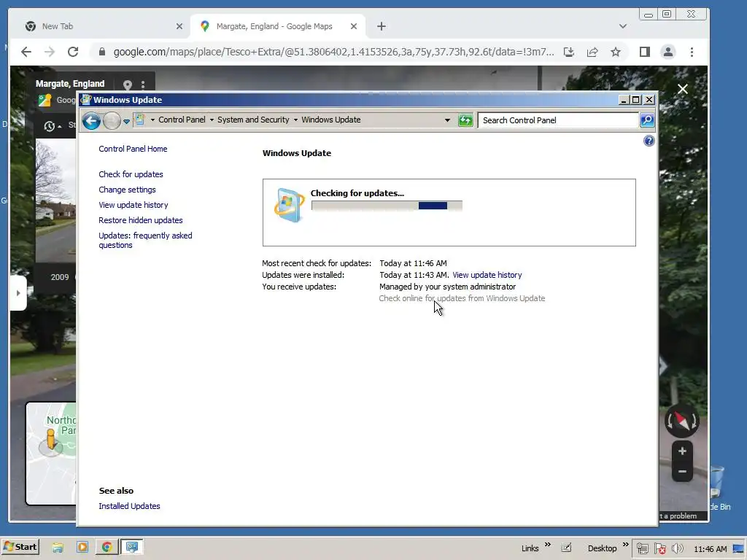Screen dimensions: 747x560
Task: Open recent pages dropdown beside Windows Update navigation arrows
Action: [126, 122]
